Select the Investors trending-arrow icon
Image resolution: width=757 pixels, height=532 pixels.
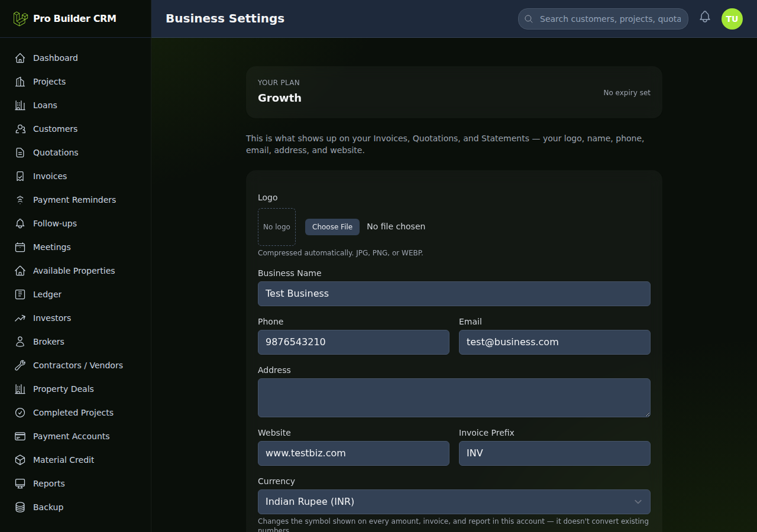click(x=20, y=318)
